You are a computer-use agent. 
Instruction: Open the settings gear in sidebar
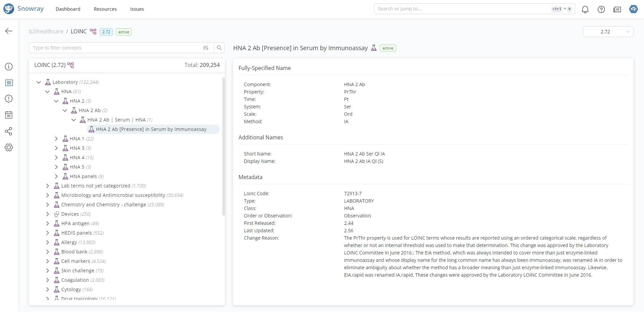pos(9,147)
